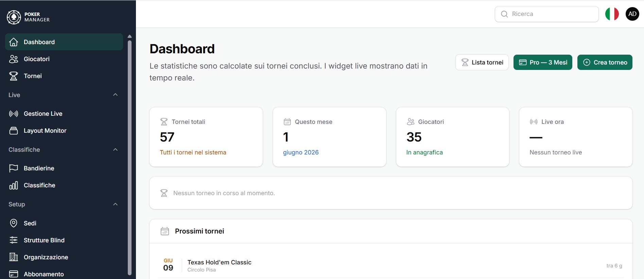Click the Tornei trophy icon in sidebar
This screenshot has width=644, height=279.
(x=14, y=76)
